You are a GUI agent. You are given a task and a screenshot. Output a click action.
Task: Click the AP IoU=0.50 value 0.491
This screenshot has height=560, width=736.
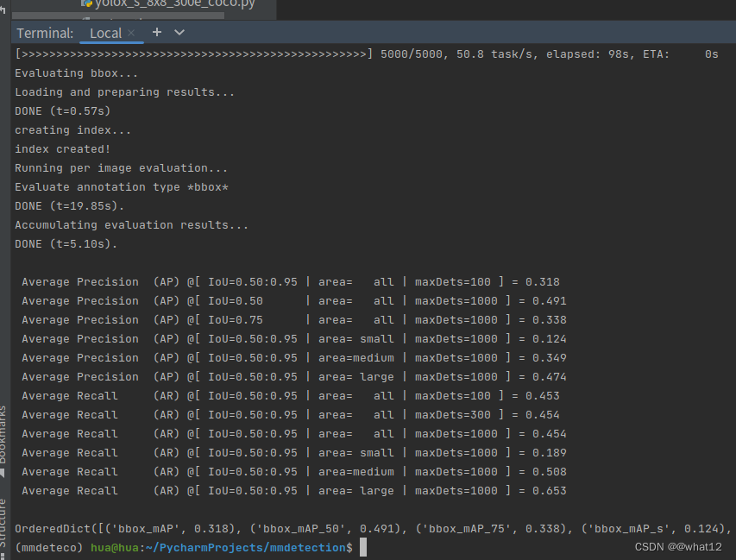549,301
